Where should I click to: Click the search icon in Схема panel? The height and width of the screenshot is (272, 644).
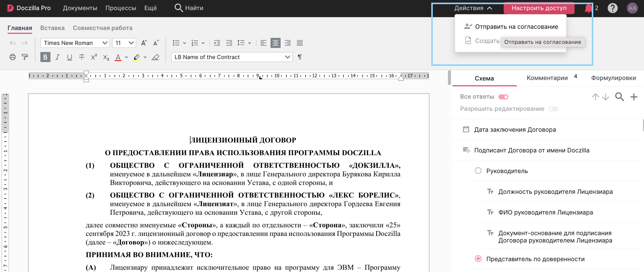point(619,97)
